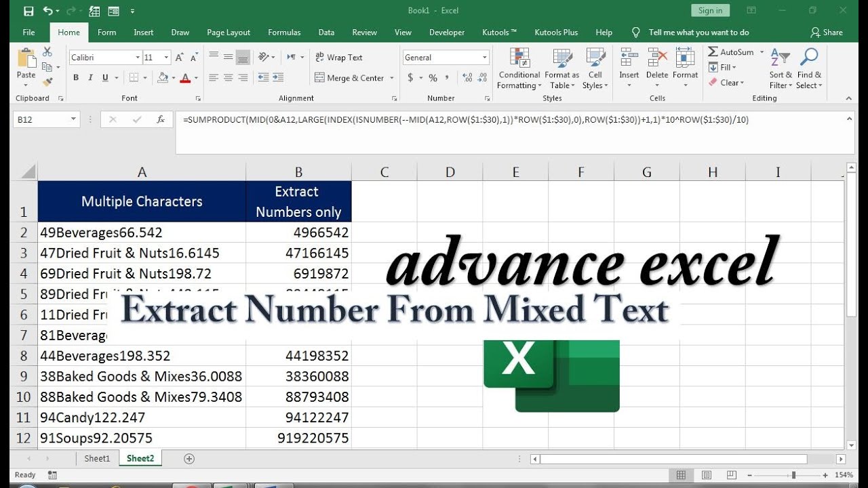Expand the Merge & Center dropdown arrow
Viewport: 868px width, 488px height.
(x=392, y=78)
